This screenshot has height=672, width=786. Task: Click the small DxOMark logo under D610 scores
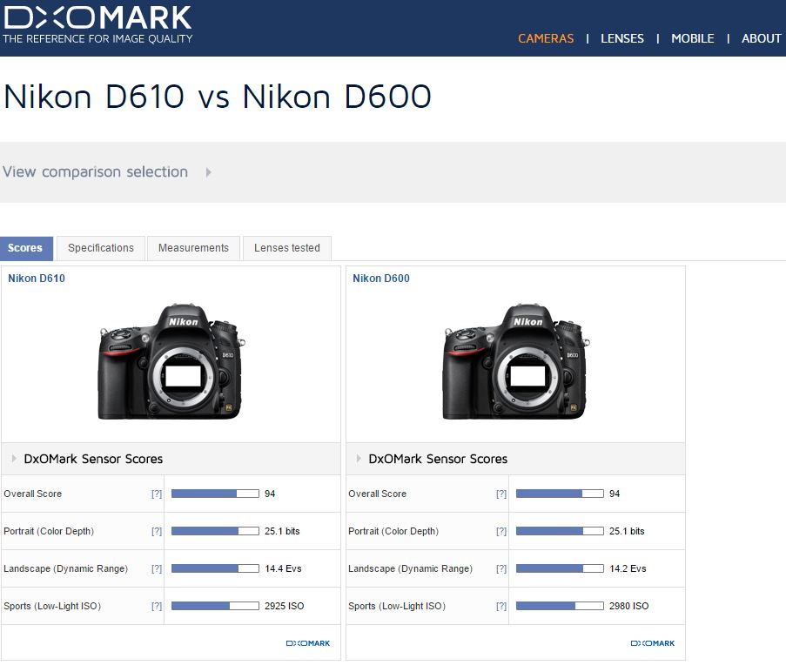[x=308, y=643]
